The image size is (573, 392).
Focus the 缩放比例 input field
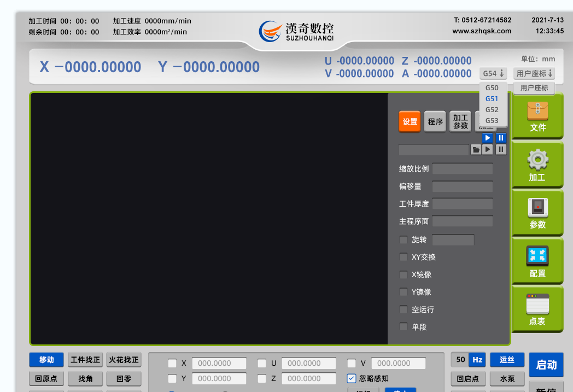462,169
